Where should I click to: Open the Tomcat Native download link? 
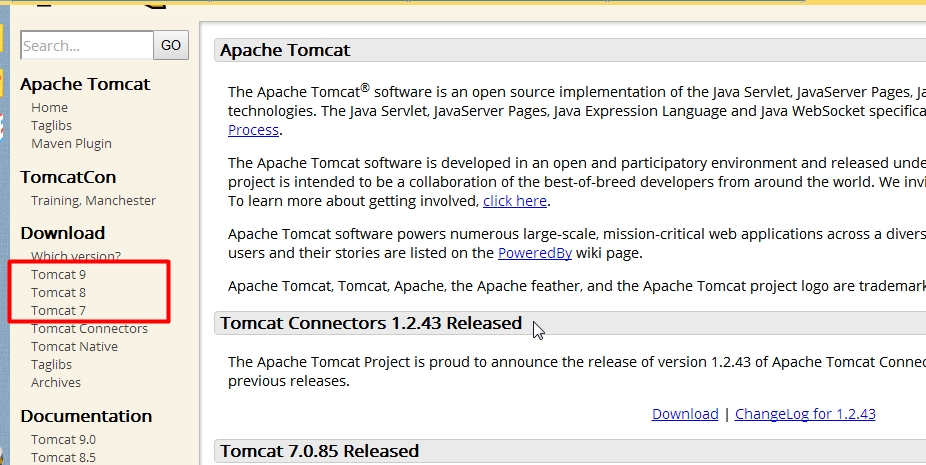pos(74,347)
